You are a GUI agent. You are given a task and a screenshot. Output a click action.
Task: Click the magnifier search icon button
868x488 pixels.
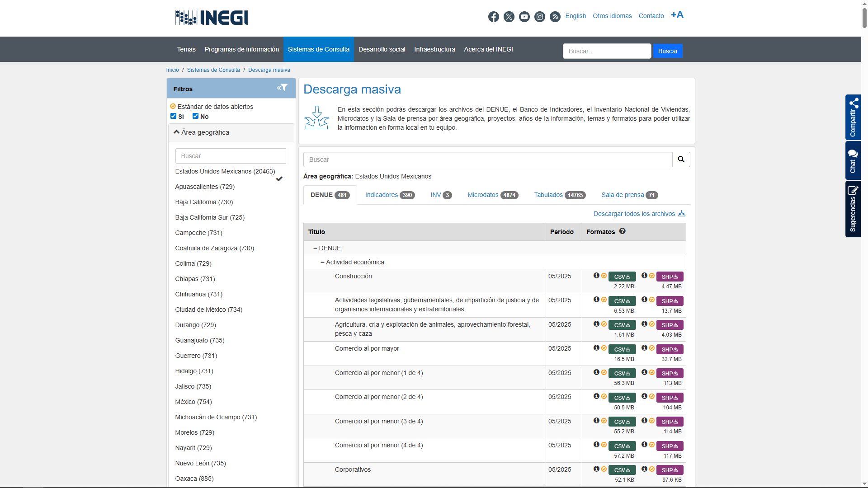(x=681, y=160)
